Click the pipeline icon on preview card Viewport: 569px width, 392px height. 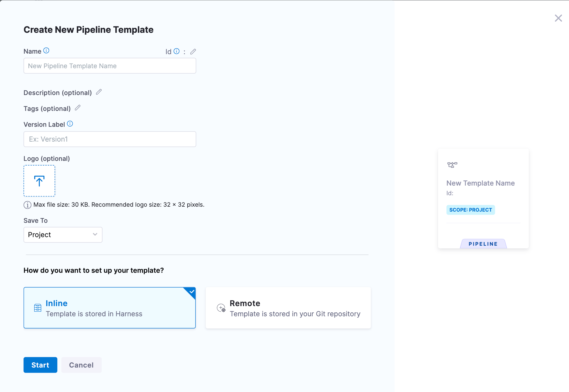[452, 165]
